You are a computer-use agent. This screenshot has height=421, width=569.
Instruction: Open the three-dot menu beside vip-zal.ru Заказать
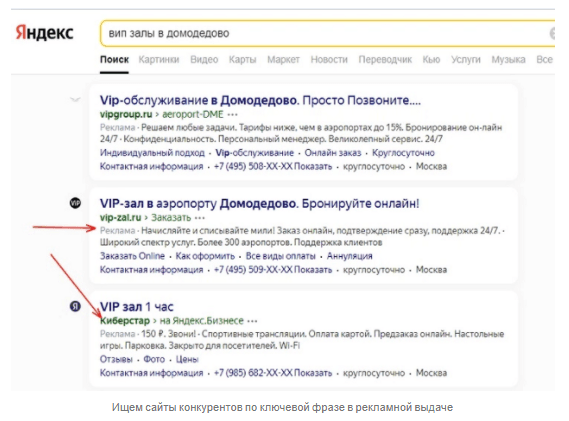pos(200,218)
